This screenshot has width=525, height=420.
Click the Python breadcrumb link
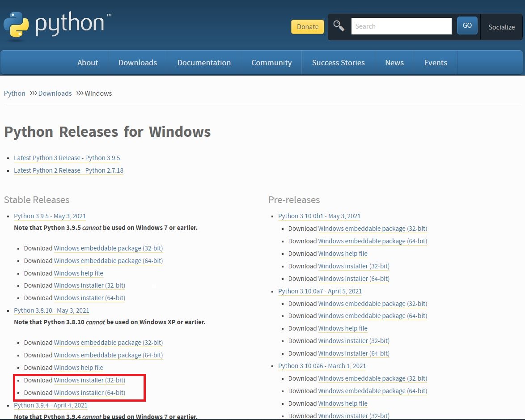point(15,93)
